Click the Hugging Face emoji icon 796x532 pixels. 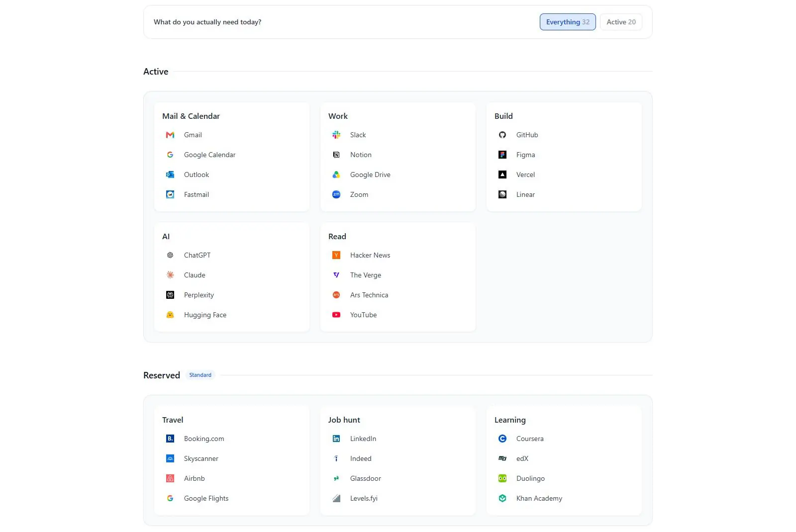[170, 315]
